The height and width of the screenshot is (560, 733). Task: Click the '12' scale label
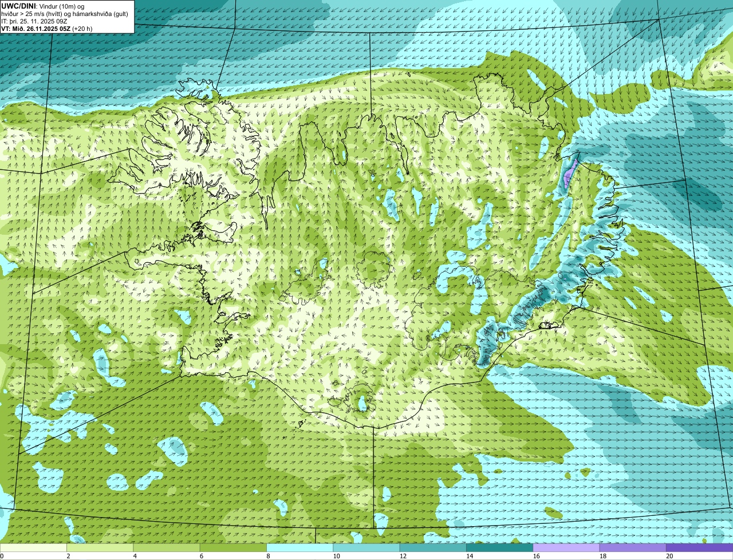click(403, 556)
